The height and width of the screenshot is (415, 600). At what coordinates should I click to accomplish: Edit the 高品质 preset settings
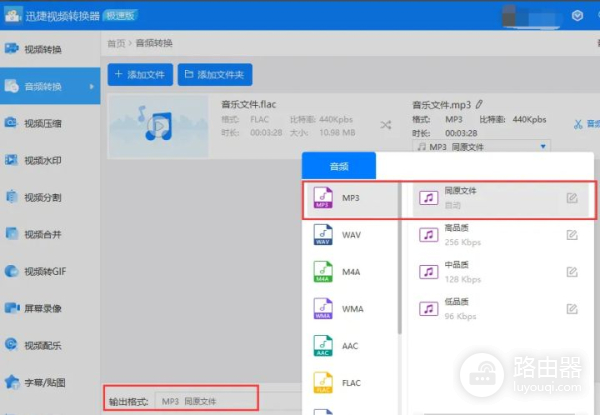[x=572, y=235]
